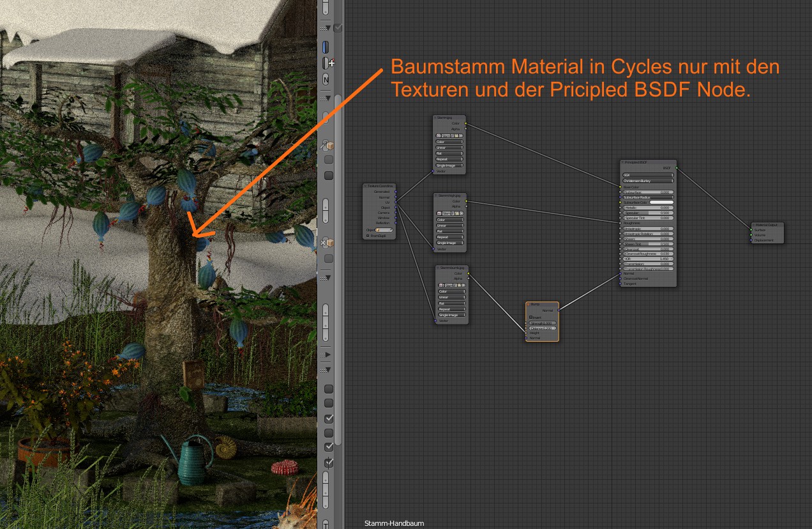
Task: Click the Clearcoat Roughness 0.030 slider
Action: (x=648, y=254)
